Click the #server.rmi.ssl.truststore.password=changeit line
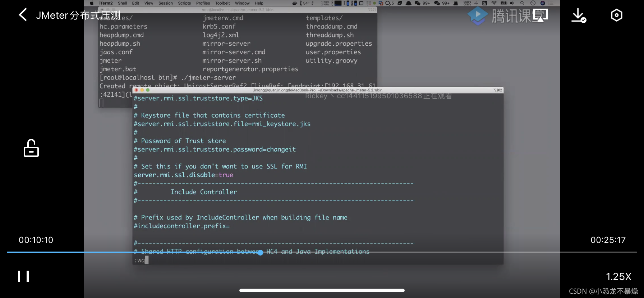644x298 pixels. coord(215,149)
